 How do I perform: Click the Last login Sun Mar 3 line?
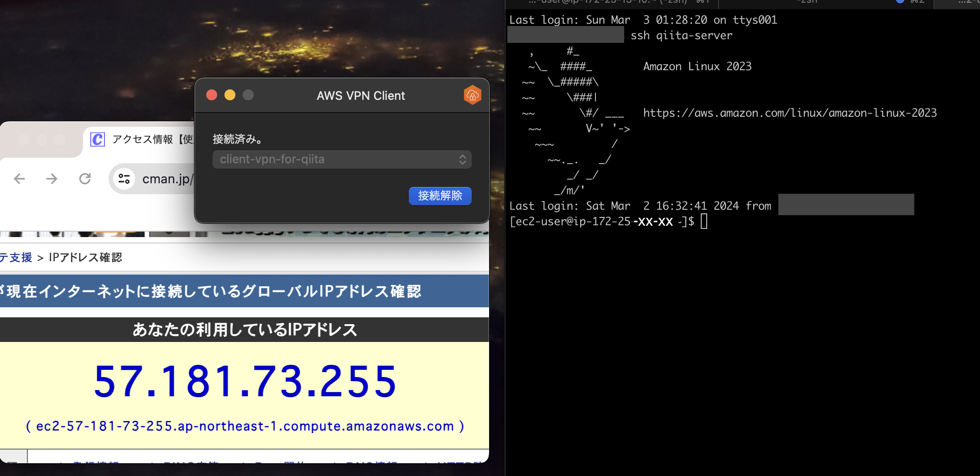[x=643, y=20]
